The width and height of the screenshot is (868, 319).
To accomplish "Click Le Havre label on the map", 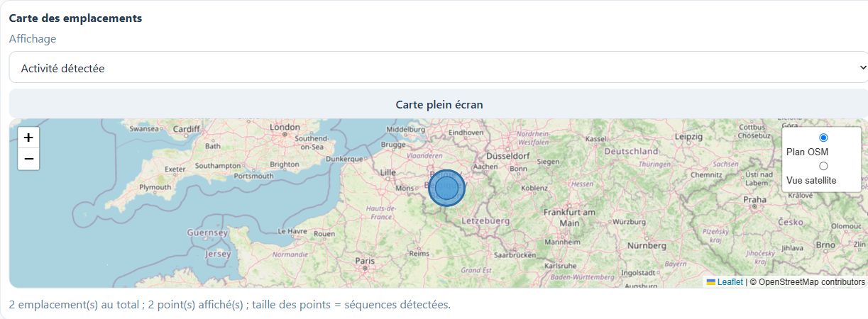I will coord(291,231).
